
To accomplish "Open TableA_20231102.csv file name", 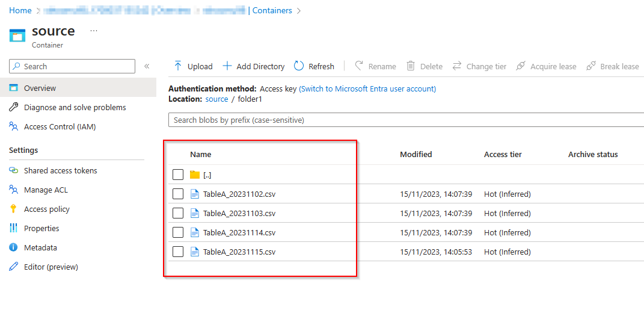I will click(x=239, y=194).
